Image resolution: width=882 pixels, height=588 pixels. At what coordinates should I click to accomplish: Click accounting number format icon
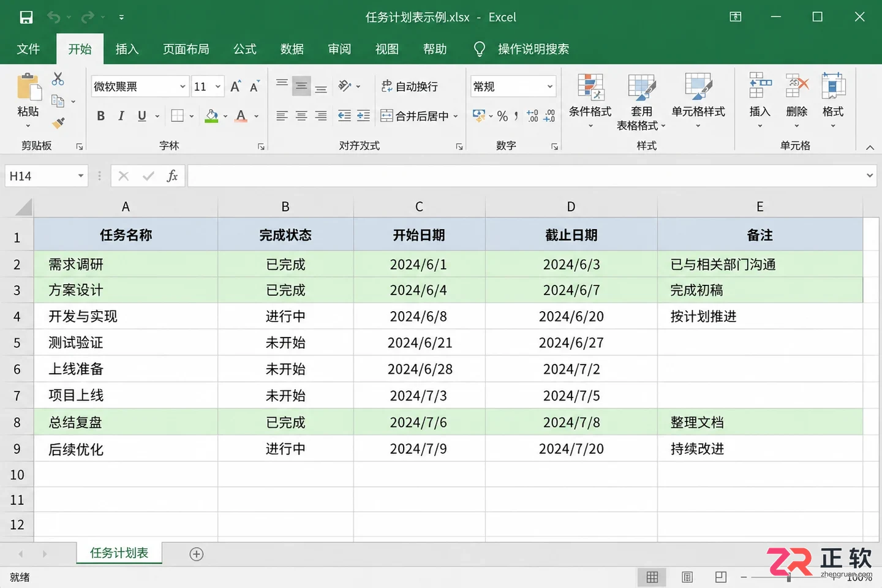479,116
